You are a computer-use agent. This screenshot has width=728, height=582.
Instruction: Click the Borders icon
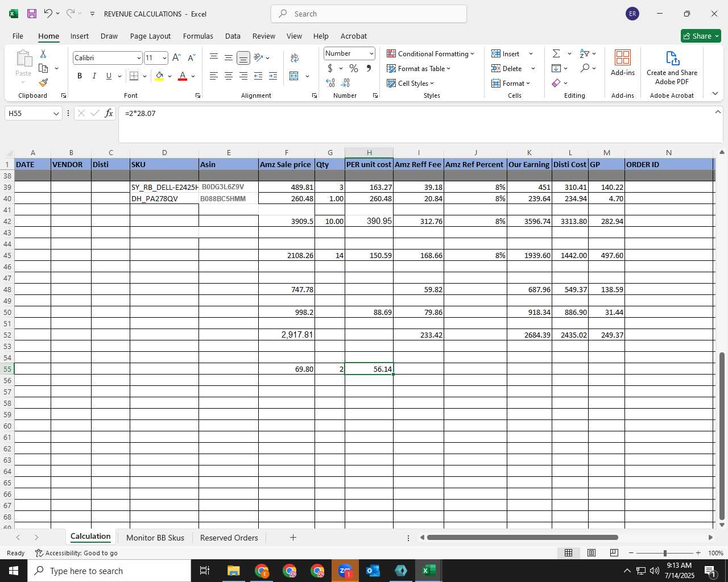134,76
